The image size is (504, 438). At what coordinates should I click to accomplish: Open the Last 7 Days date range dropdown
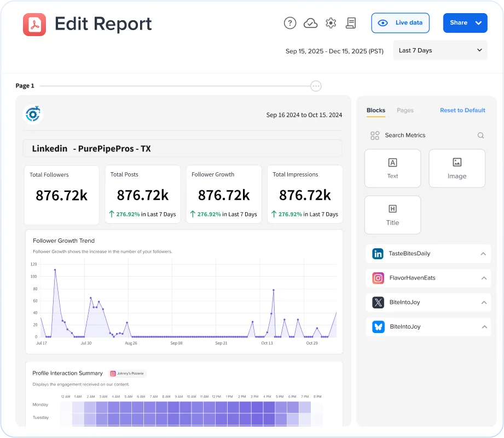click(440, 50)
